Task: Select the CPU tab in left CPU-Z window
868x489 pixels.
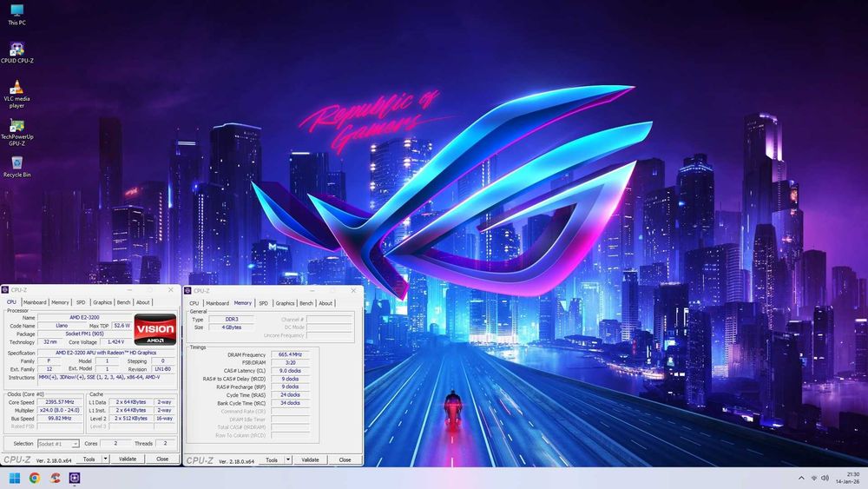Action: [11, 301]
